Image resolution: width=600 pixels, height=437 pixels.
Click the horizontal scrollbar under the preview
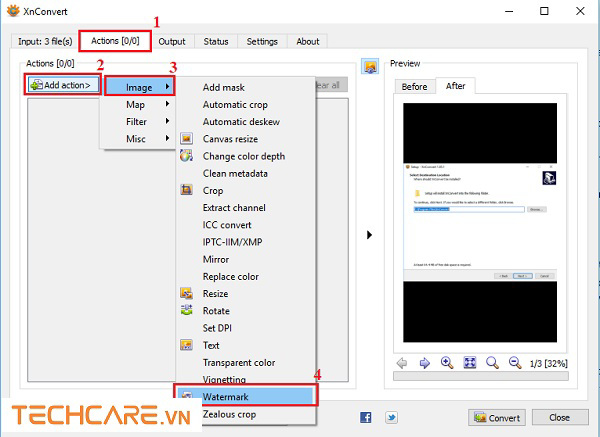point(481,376)
